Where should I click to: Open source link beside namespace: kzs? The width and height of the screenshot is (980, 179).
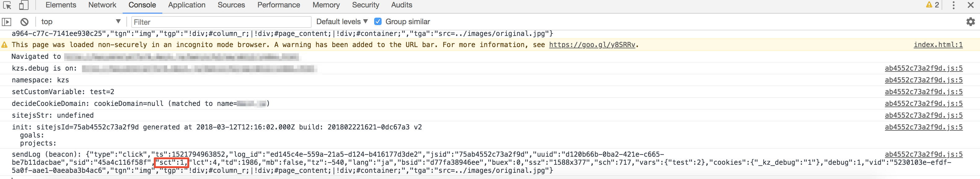[924, 80]
